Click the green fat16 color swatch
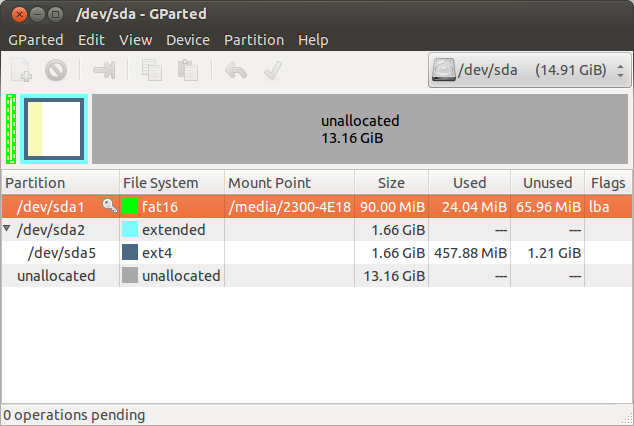The height and width of the screenshot is (426, 634). 129,206
